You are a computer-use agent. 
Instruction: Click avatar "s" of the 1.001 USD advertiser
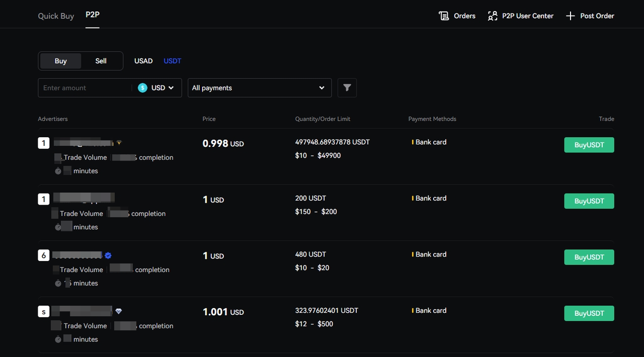coord(44,312)
